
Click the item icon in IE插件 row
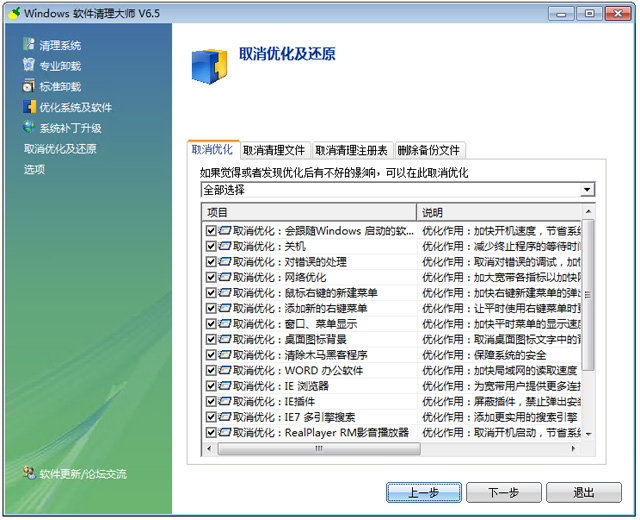point(224,401)
